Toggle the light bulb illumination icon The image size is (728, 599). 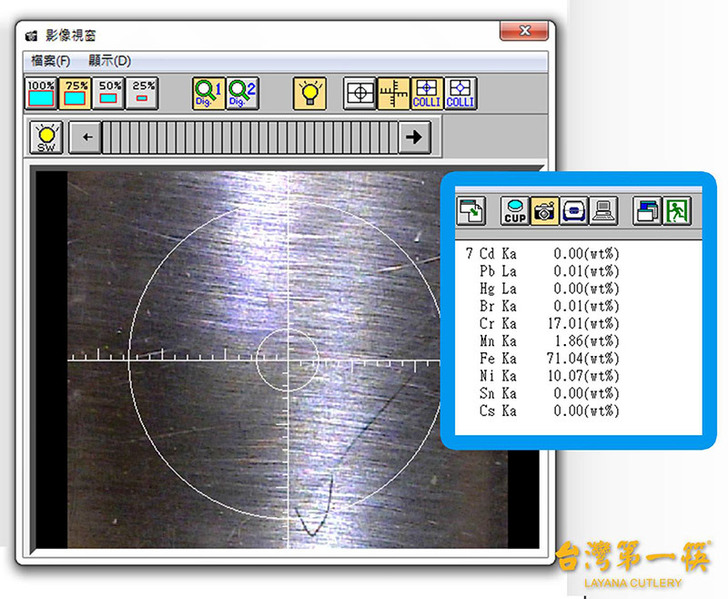click(309, 93)
